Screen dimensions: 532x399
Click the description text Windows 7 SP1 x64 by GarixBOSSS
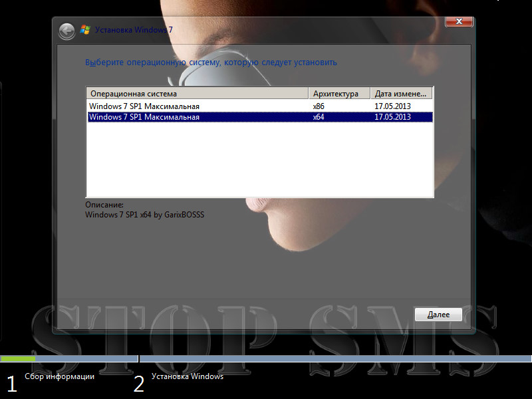pos(144,215)
